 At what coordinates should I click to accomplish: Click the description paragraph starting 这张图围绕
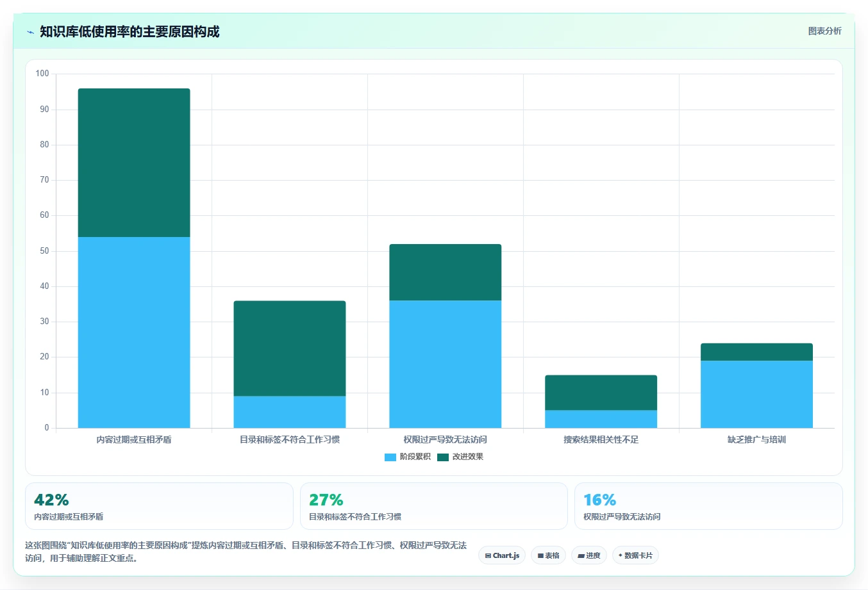pos(246,552)
